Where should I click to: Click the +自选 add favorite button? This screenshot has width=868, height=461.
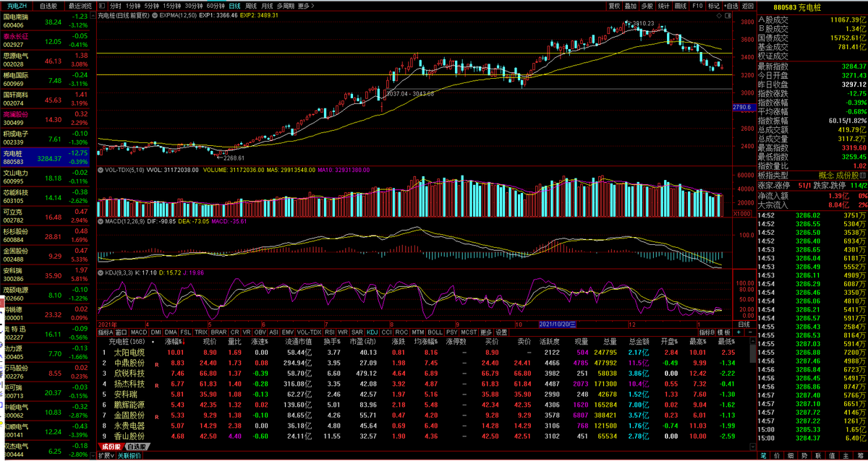point(731,6)
